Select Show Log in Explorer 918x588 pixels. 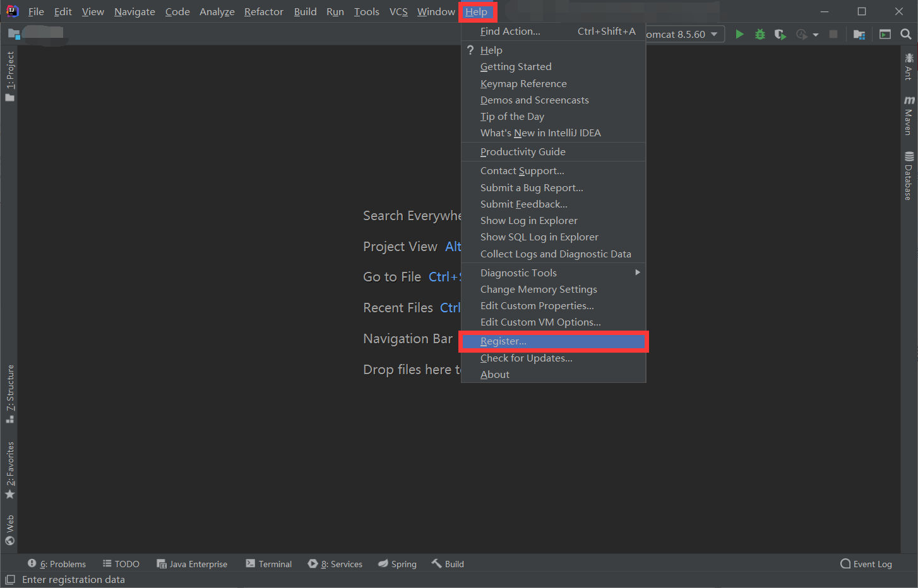tap(554, 220)
